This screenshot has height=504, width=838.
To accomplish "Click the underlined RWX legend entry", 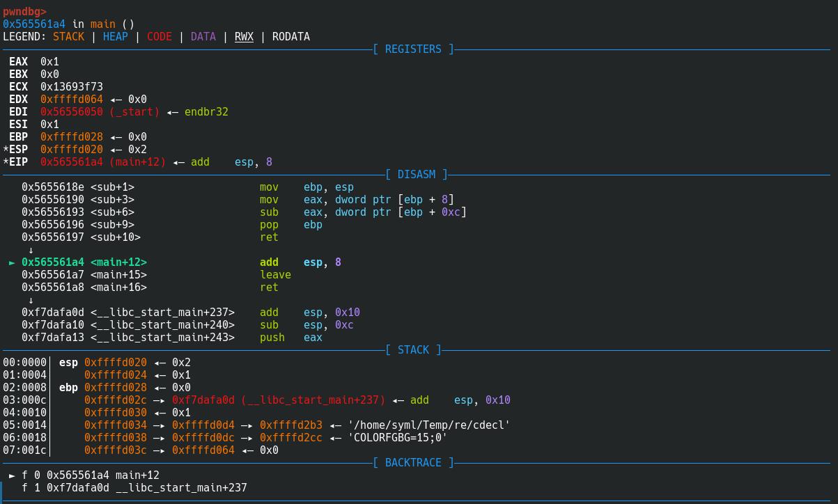I will [244, 37].
